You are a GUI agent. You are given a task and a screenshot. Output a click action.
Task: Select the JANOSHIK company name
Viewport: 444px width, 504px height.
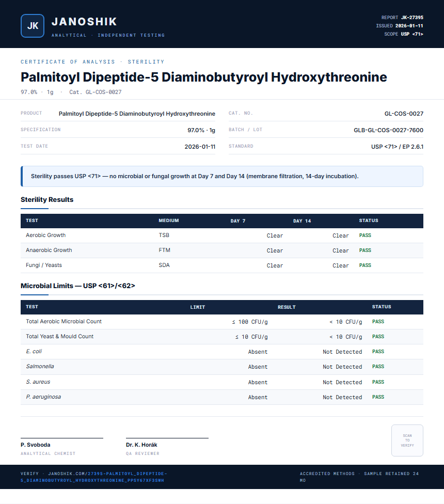click(x=85, y=22)
